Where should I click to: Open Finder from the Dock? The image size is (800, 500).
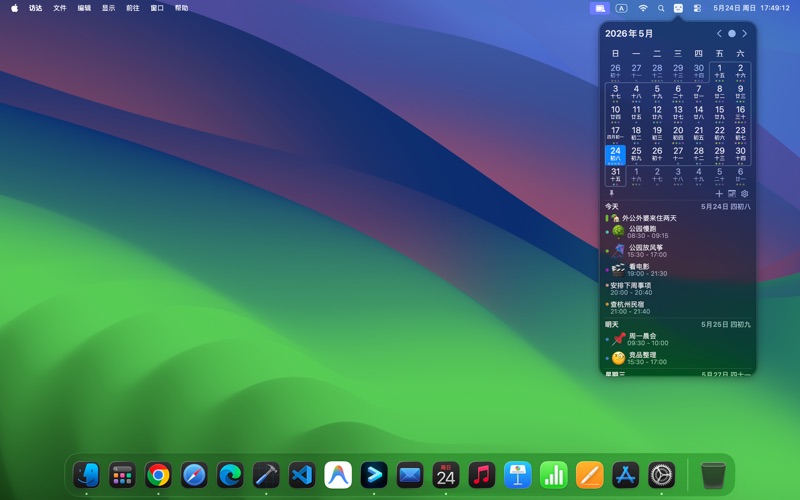pos(86,475)
